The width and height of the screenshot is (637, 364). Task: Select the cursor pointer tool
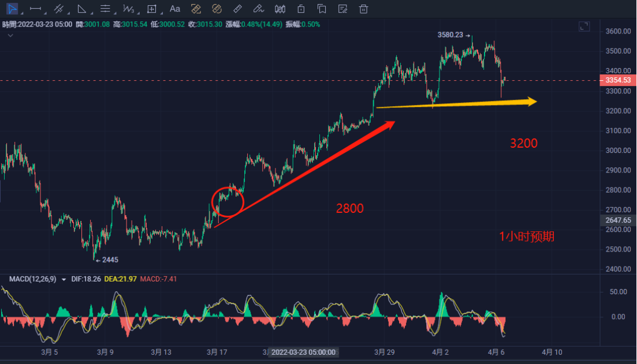(x=12, y=9)
